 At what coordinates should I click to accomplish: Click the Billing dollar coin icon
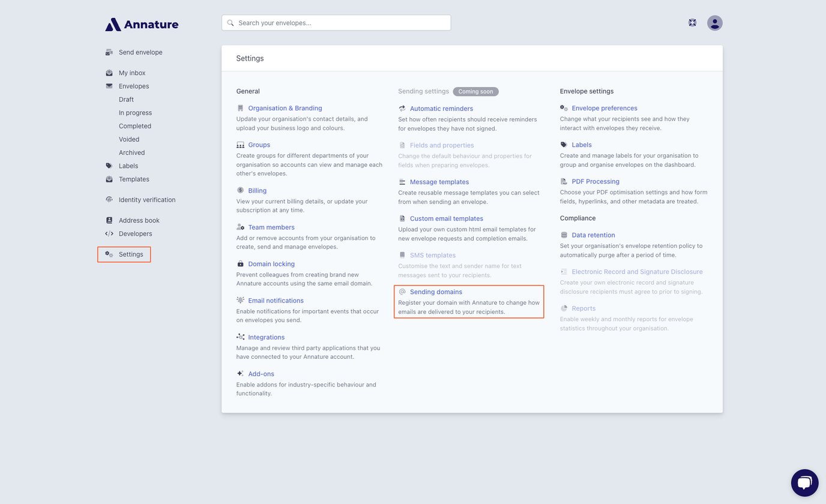[241, 191]
